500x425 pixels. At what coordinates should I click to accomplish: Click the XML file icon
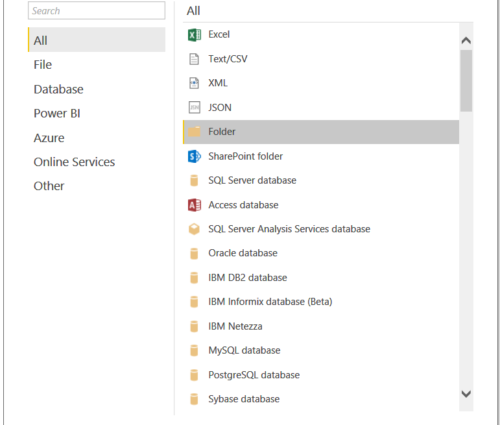pos(194,83)
